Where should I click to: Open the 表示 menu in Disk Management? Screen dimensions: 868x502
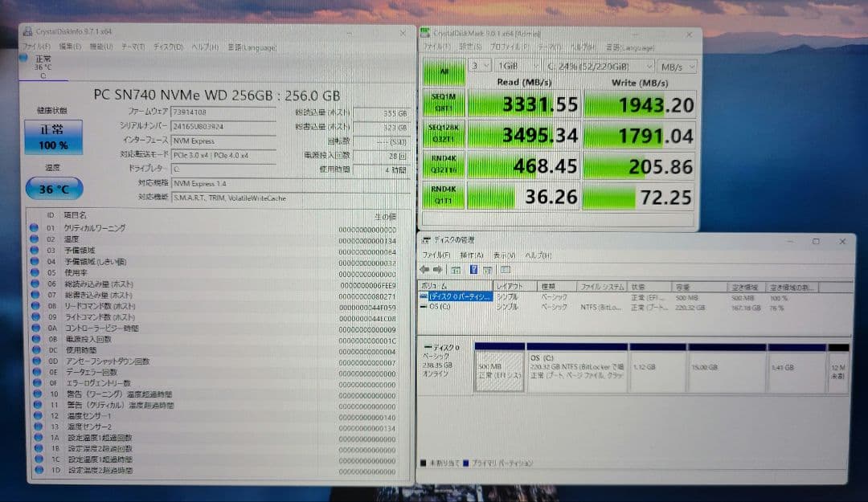coord(506,255)
